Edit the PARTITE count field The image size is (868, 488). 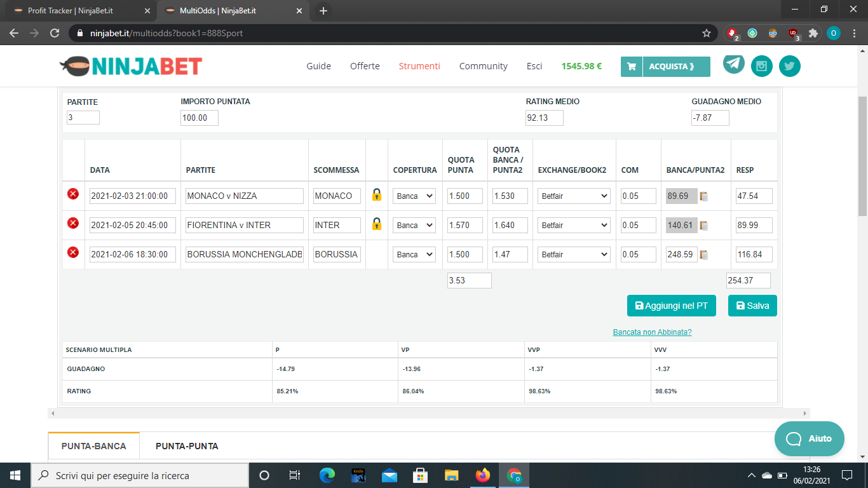(x=83, y=118)
